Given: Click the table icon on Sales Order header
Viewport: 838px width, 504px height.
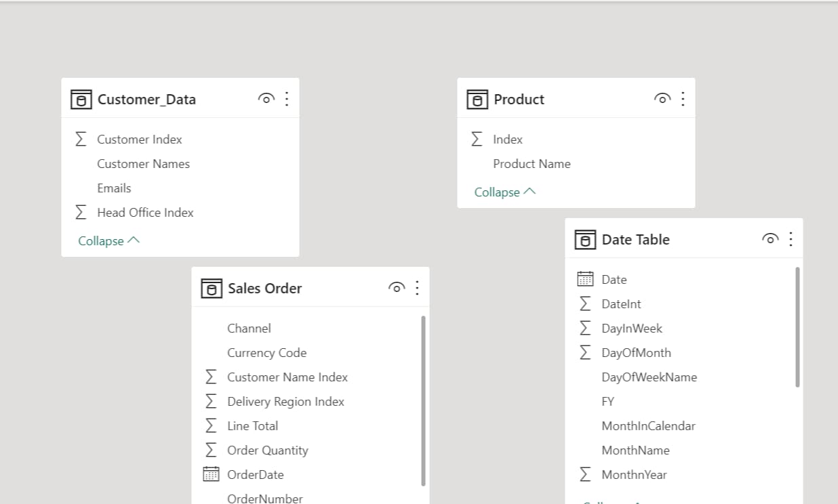Looking at the screenshot, I should [212, 288].
